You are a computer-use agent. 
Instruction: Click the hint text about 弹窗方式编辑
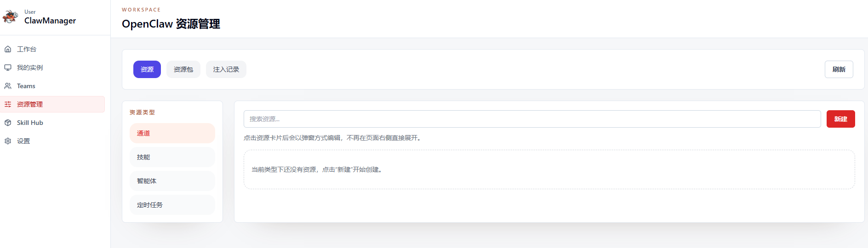(333, 138)
